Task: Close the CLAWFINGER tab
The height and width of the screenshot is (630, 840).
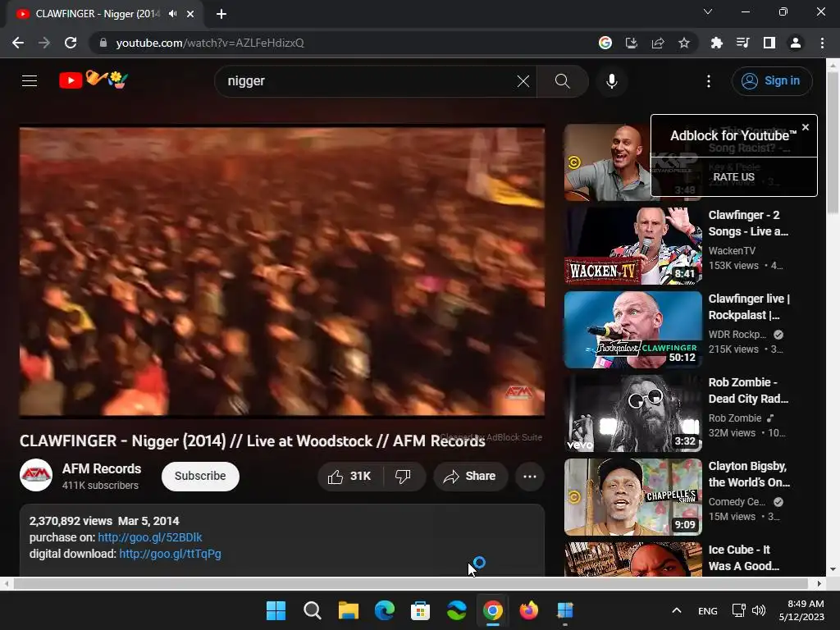Action: pos(190,14)
